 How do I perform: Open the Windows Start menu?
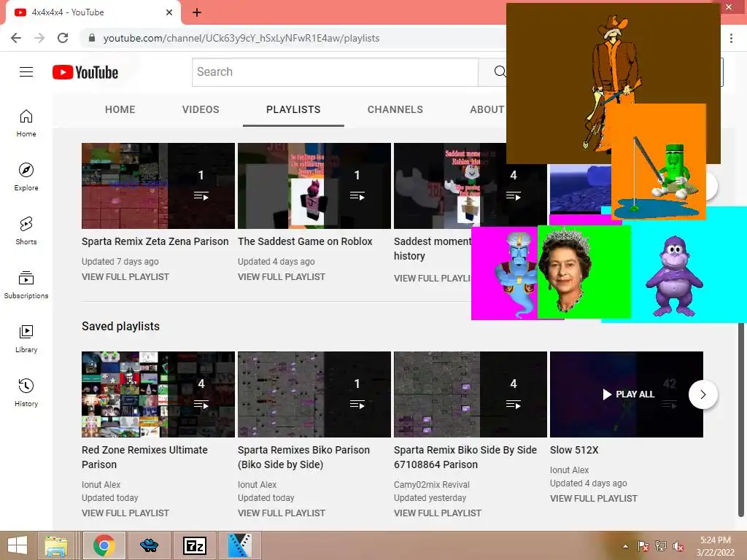(x=18, y=545)
